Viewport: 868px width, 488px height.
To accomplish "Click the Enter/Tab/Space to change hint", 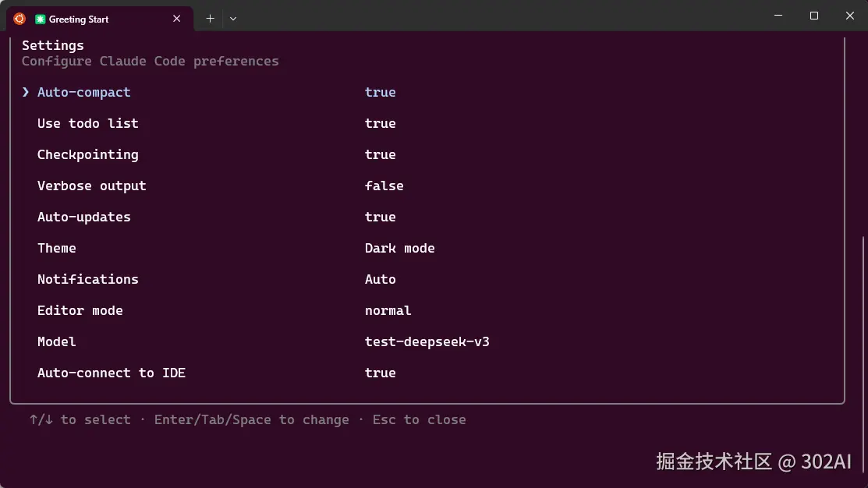I will coord(252,420).
